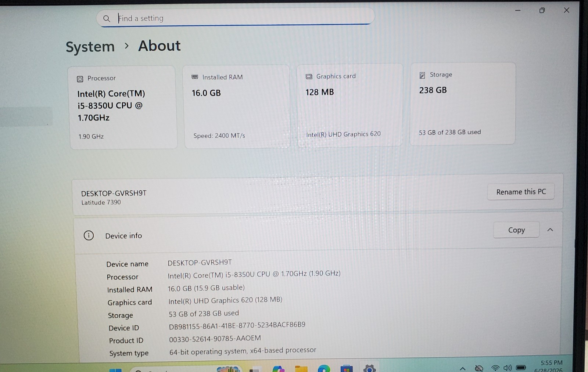
Task: Minimize the Settings window
Action: point(517,11)
